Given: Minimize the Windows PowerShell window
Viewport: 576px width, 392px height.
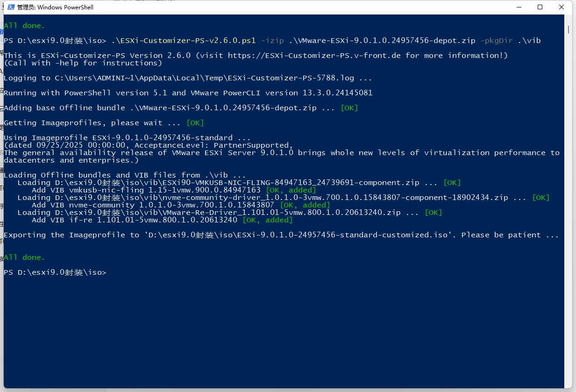Looking at the screenshot, I should 519,7.
